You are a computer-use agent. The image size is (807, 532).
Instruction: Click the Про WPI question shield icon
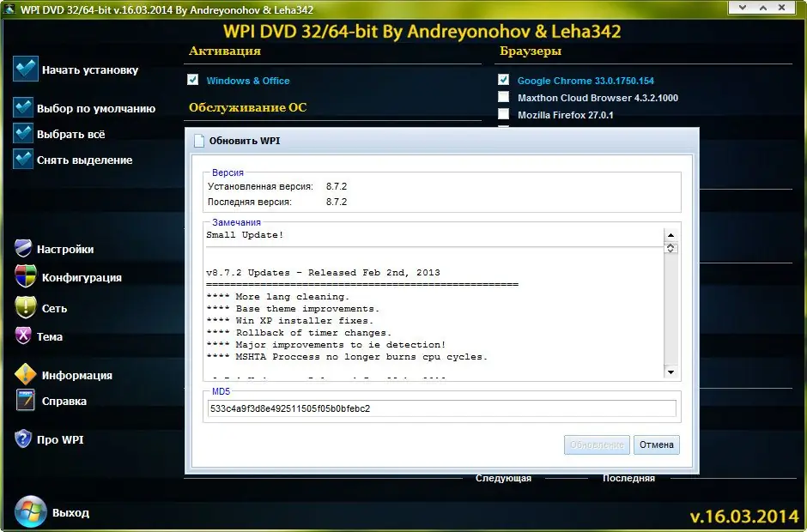pos(23,438)
